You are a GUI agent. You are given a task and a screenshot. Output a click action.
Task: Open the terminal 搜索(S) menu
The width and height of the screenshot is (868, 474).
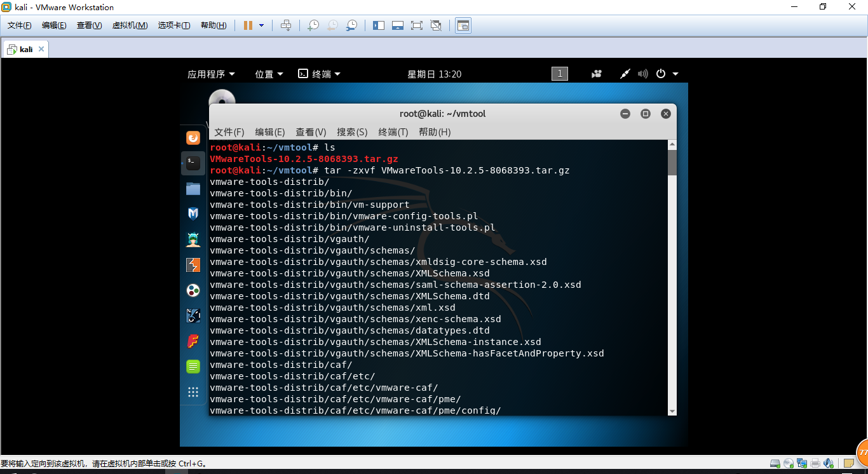(352, 132)
